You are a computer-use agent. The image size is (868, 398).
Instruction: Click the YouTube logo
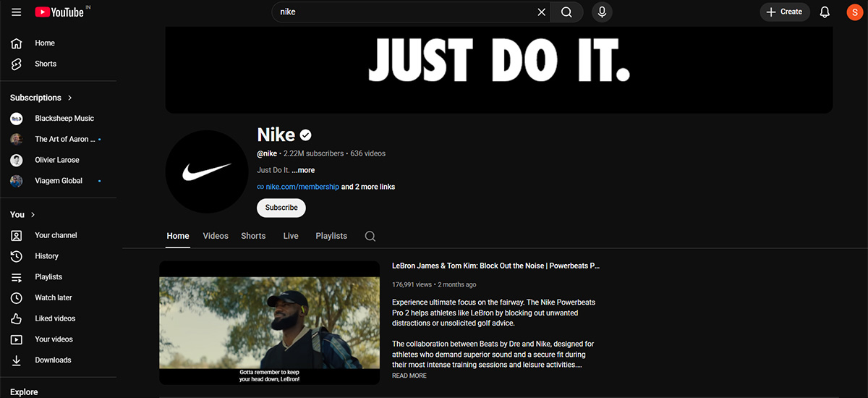pos(59,12)
